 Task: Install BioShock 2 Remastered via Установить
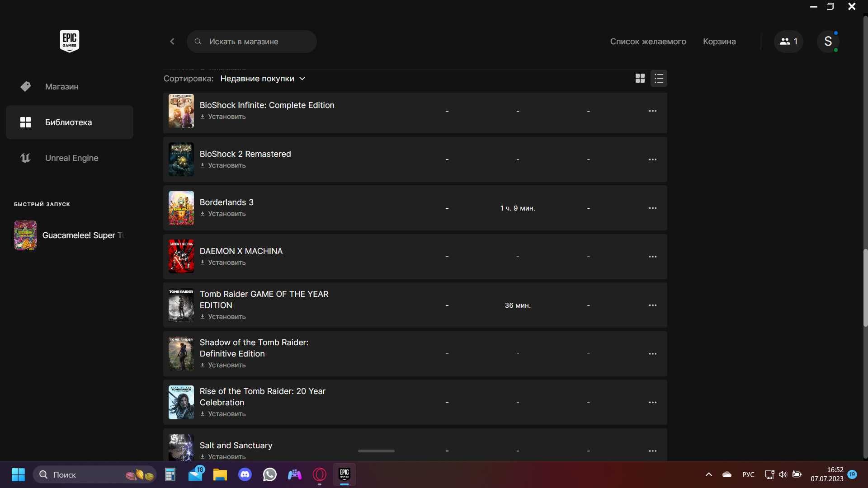[223, 165]
